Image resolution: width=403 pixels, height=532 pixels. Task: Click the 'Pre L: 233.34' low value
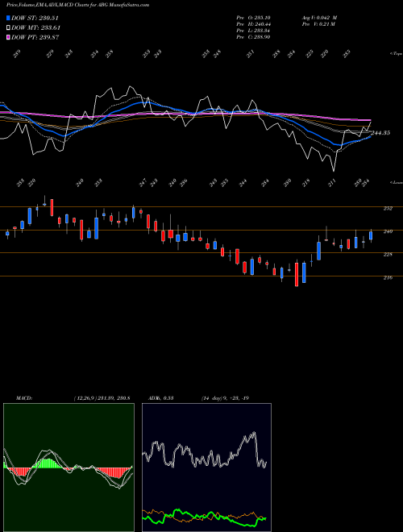click(x=253, y=31)
